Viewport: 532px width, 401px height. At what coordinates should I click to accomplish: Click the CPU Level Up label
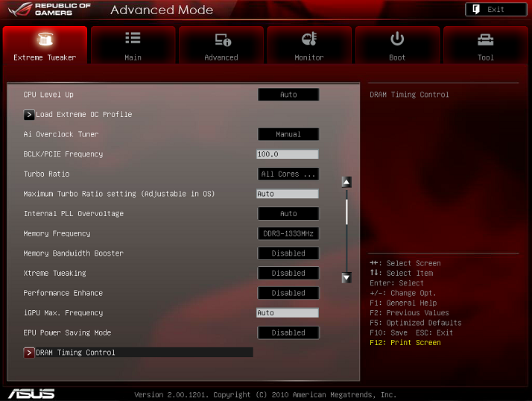point(48,95)
